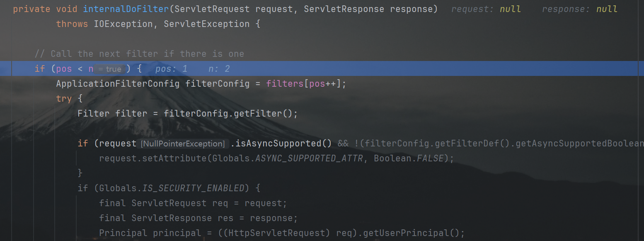Click the 'response: null' inline value hint
Screen dimensions: 644x241
click(579, 9)
